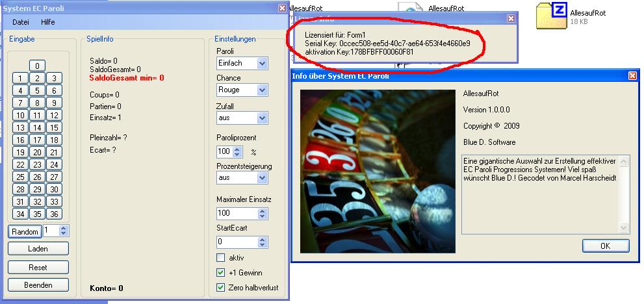Image resolution: width=644 pixels, height=304 pixels.
Task: Enable the aktiv checkbox
Action: tap(220, 258)
